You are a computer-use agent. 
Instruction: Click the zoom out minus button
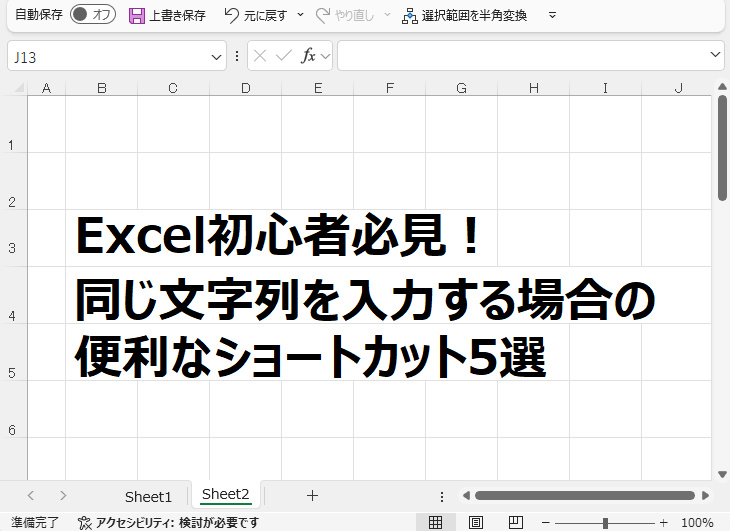point(545,523)
